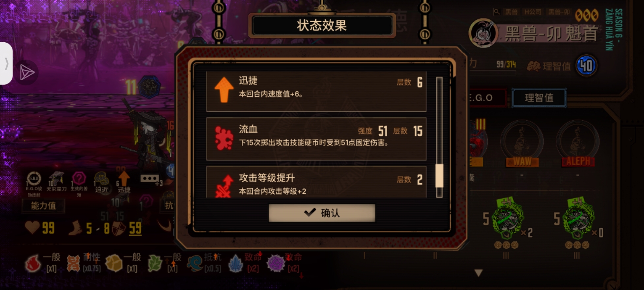Select the green skill coin with x0
Viewport: 644px width, 290px height.
pos(579,221)
